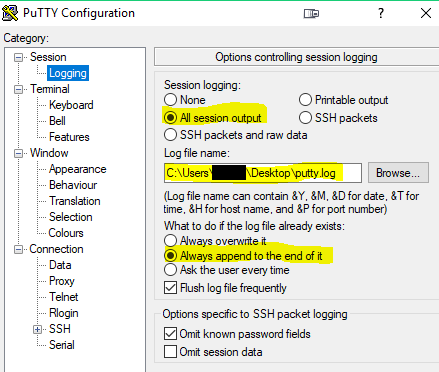Click 'Options specific to SSH packet logging' label
The image size is (439, 372).
[255, 314]
